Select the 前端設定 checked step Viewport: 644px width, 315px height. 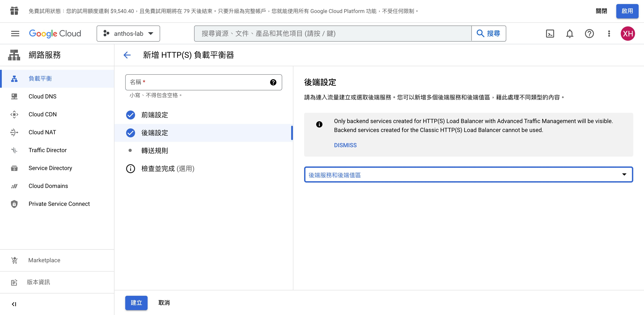click(155, 115)
